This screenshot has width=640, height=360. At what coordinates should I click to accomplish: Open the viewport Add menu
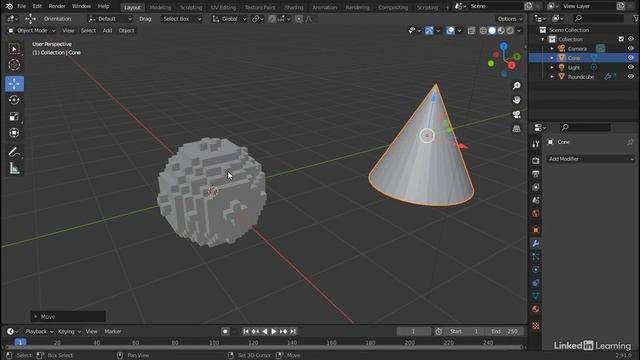(x=107, y=31)
